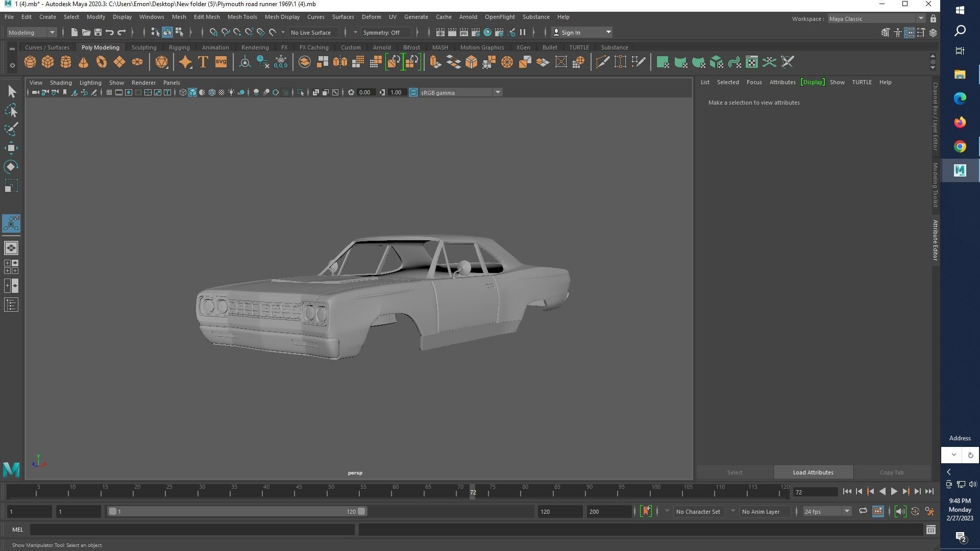The image size is (980, 551).
Task: Click the Mirror shelf icon
Action: (340, 62)
